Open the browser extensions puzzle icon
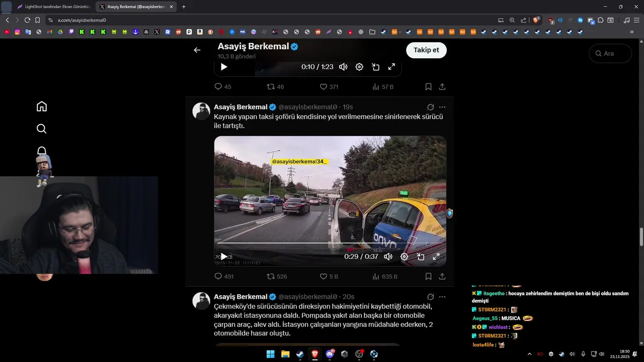The image size is (644, 362). click(600, 20)
